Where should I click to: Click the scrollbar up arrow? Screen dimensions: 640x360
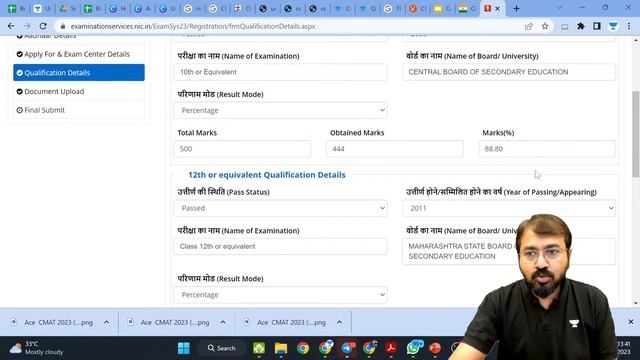coord(635,40)
